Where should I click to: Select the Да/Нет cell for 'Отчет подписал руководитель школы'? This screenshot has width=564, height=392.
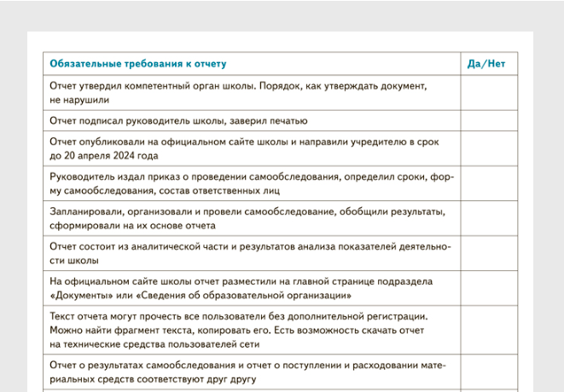coord(489,121)
